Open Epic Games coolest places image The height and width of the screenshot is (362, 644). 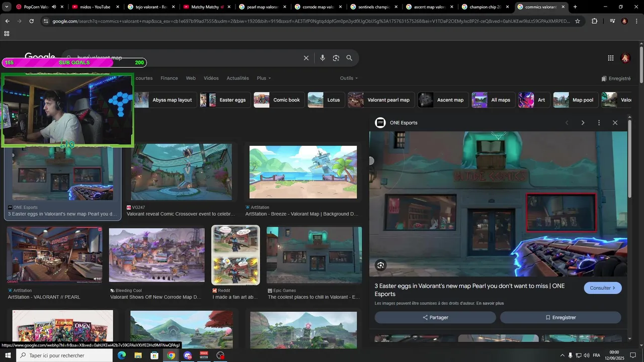(x=314, y=255)
